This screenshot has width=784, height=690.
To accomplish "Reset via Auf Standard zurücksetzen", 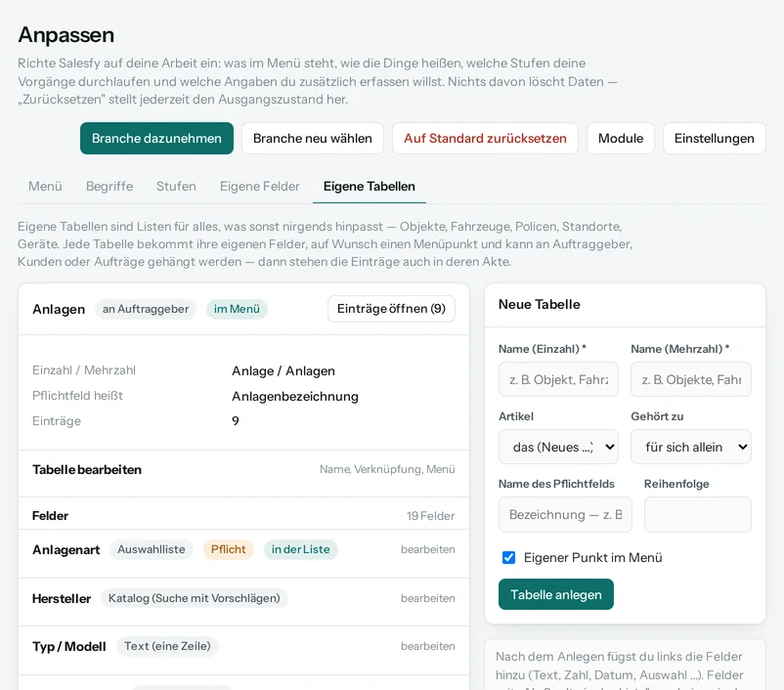I will click(485, 139).
